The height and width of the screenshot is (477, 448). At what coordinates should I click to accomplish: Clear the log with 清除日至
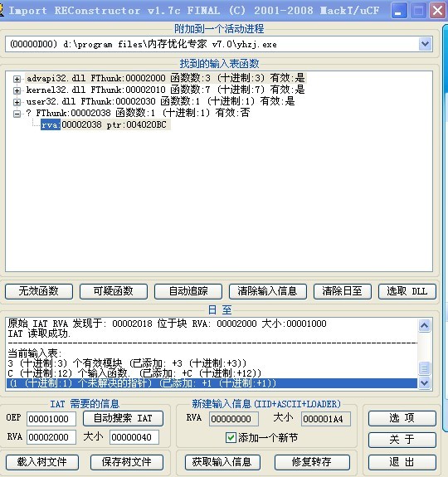(x=342, y=291)
